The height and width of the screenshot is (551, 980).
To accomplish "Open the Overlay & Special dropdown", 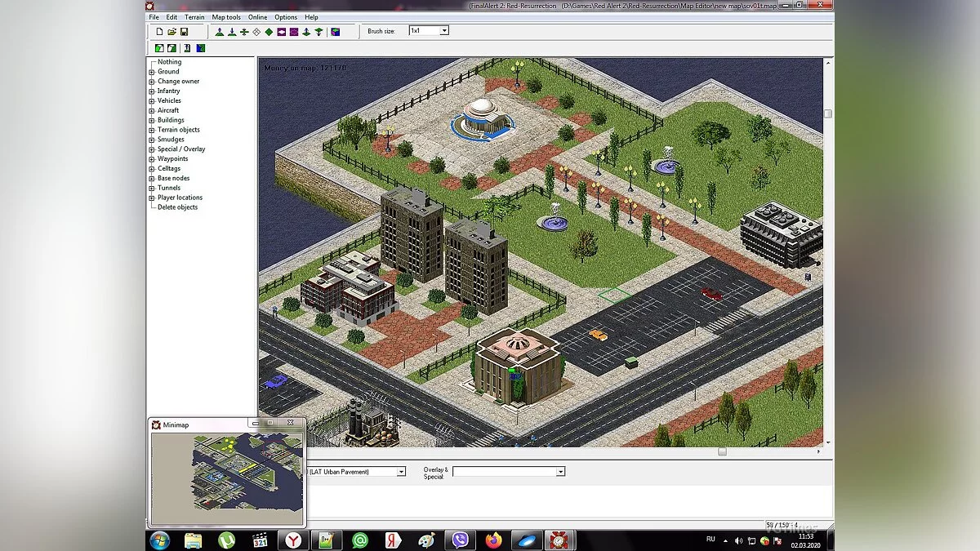I will coord(560,472).
